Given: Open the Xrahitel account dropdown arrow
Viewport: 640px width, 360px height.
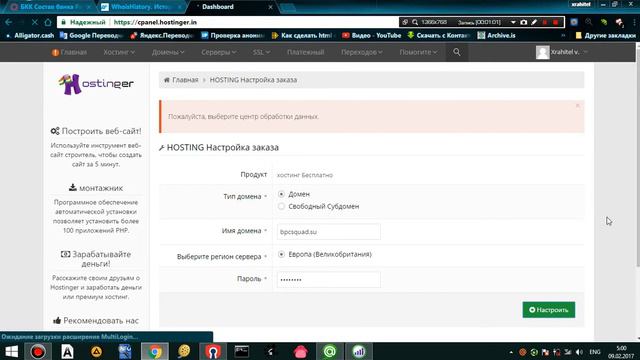Looking at the screenshot, I should click(x=586, y=52).
